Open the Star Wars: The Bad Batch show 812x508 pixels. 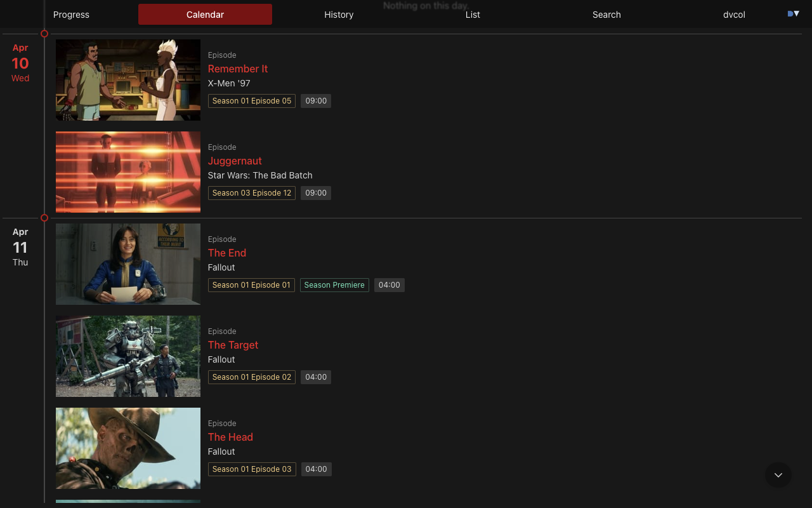pos(260,175)
